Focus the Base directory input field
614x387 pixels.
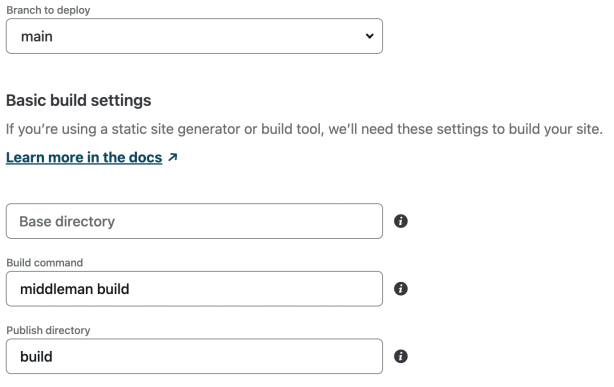click(x=194, y=221)
